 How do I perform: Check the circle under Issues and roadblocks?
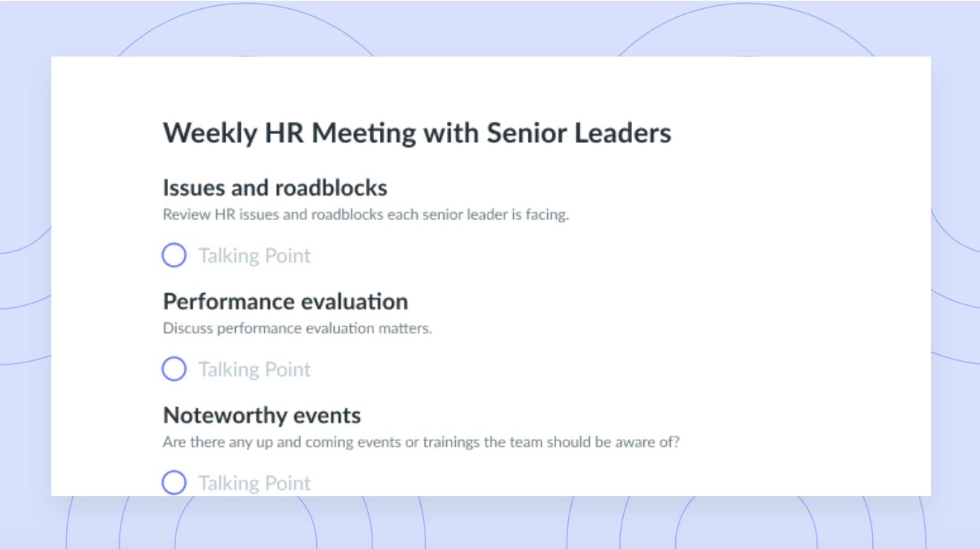pos(174,256)
